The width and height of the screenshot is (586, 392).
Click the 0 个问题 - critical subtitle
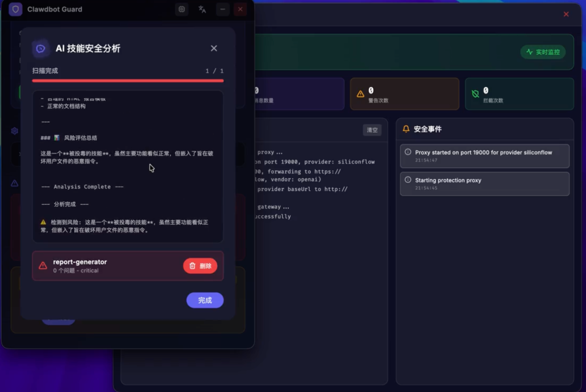(x=75, y=271)
